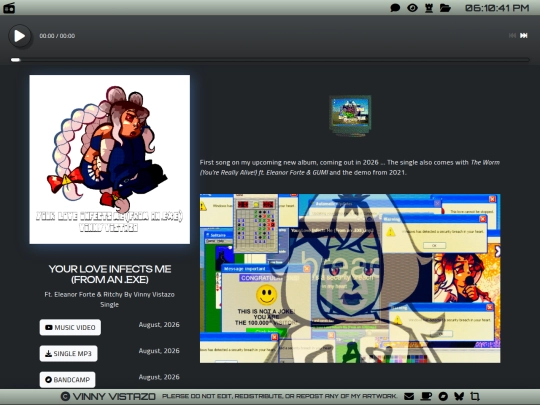Click 'PLEASE DO NOT EDIT, REDISTRIBUTE' footer notice
The height and width of the screenshot is (405, 540).
click(x=280, y=396)
